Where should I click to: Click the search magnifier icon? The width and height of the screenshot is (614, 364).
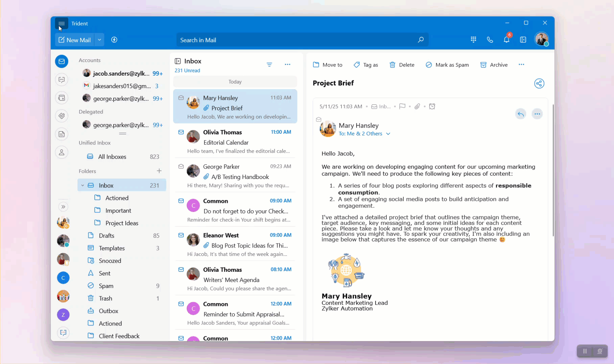pyautogui.click(x=421, y=40)
